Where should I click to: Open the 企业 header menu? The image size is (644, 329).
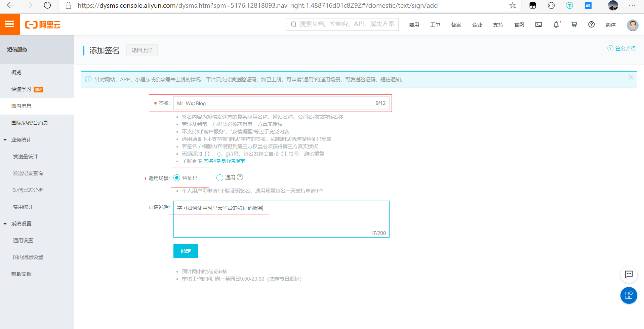[x=477, y=25]
